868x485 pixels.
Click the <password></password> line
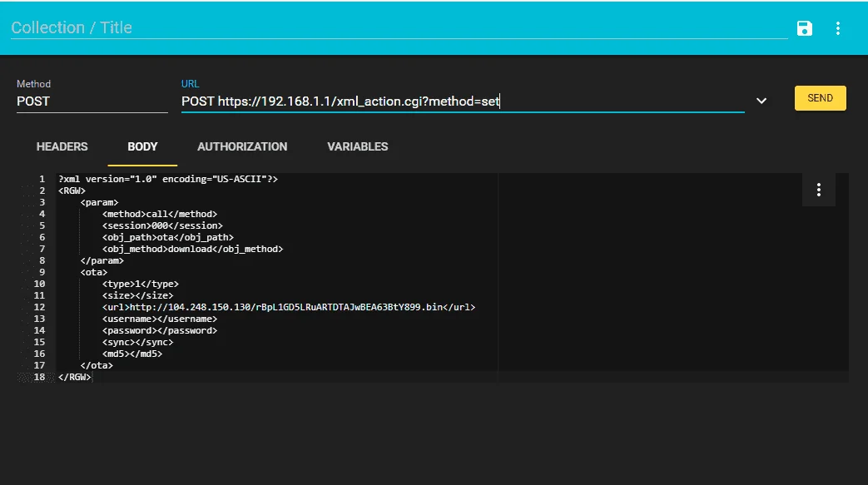[x=160, y=330]
